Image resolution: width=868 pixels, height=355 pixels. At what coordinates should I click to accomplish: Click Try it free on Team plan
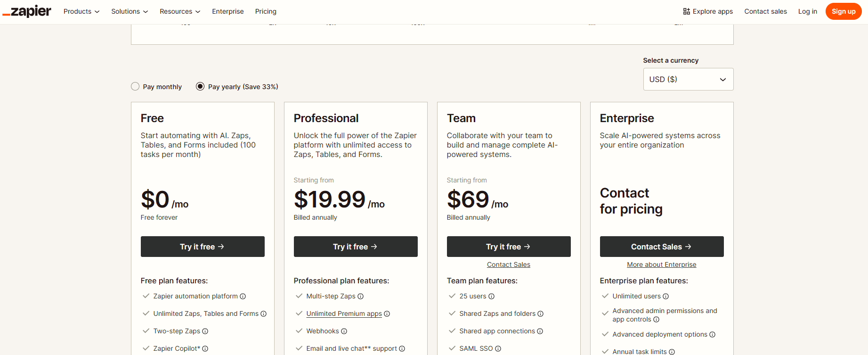point(509,247)
